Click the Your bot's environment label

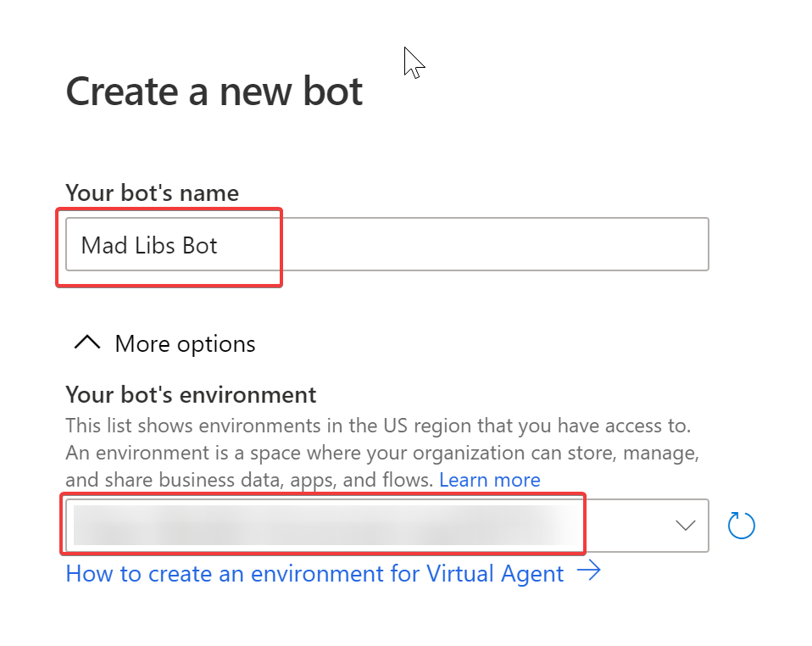191,394
